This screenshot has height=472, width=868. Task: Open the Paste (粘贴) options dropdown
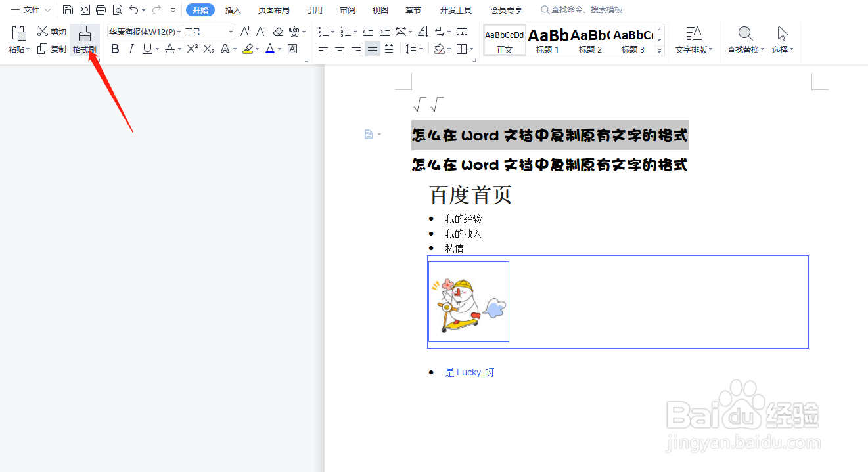click(19, 50)
